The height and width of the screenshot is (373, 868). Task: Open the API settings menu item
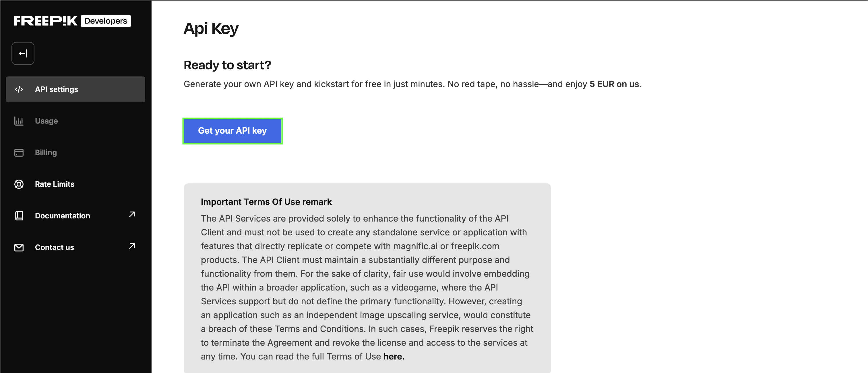coord(57,89)
